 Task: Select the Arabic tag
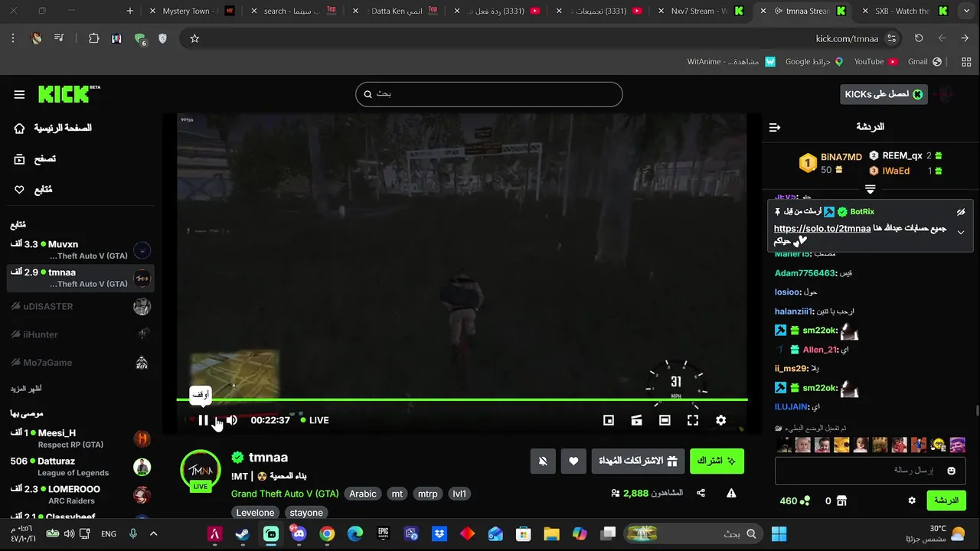[363, 494]
